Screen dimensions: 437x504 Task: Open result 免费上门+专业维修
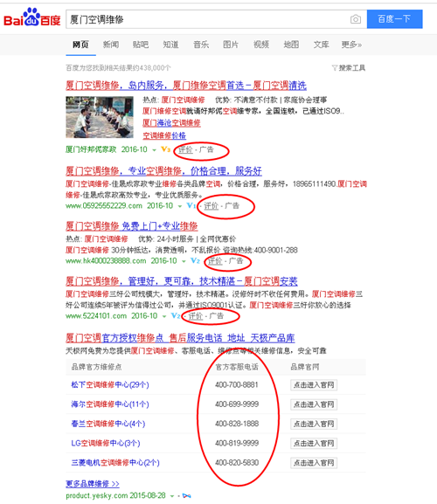tap(131, 226)
